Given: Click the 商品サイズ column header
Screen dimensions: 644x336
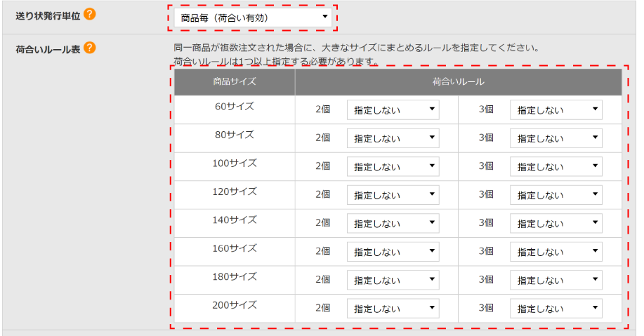Looking at the screenshot, I should pos(235,81).
